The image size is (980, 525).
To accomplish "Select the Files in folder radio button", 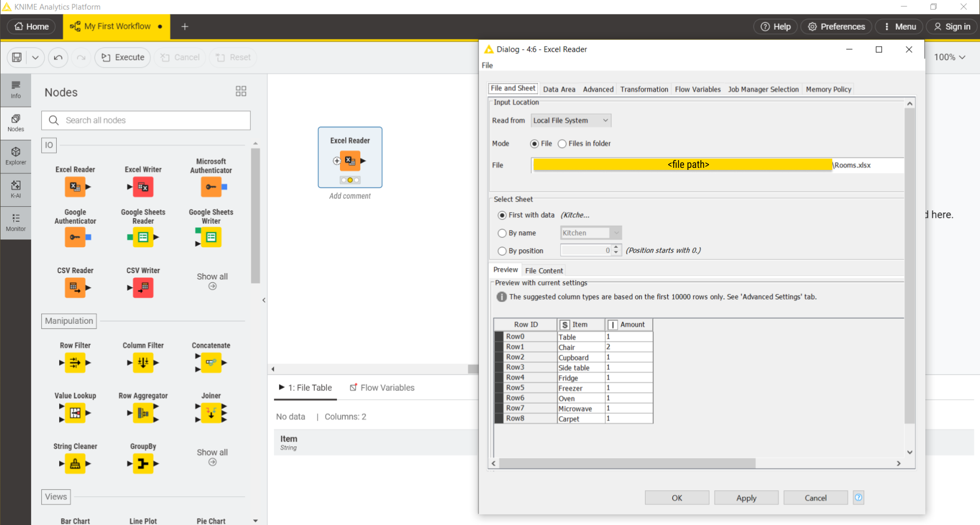I will coord(562,144).
